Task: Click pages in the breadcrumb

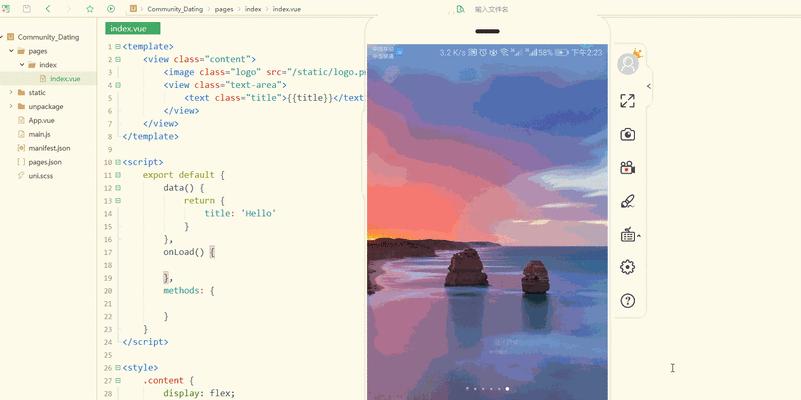Action: 224,9
